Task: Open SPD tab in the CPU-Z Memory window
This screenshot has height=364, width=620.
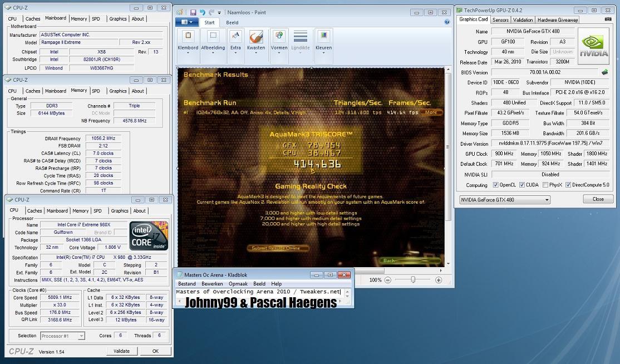Action: [96, 91]
